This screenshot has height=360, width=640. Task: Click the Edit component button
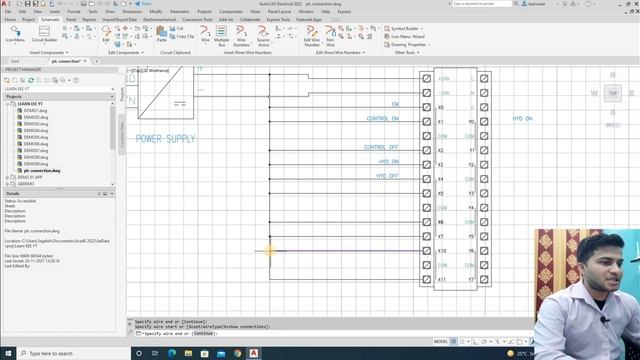point(106,34)
